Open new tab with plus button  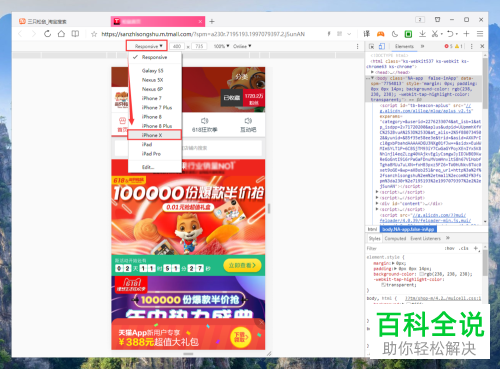tap(212, 21)
